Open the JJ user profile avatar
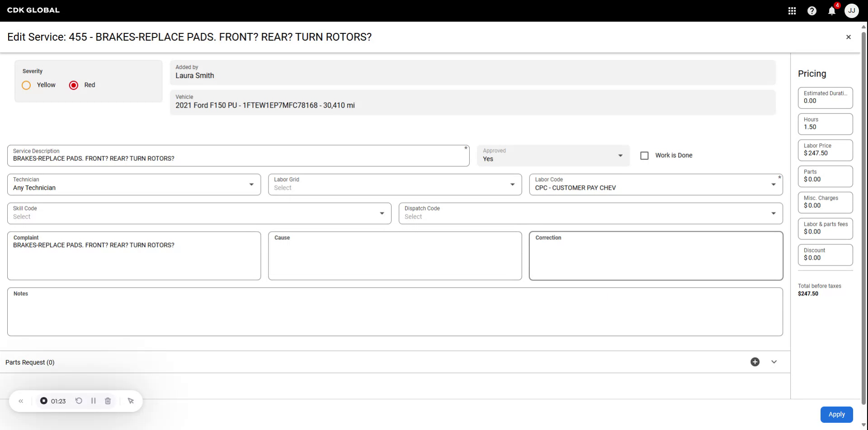The width and height of the screenshot is (868, 430). [852, 10]
